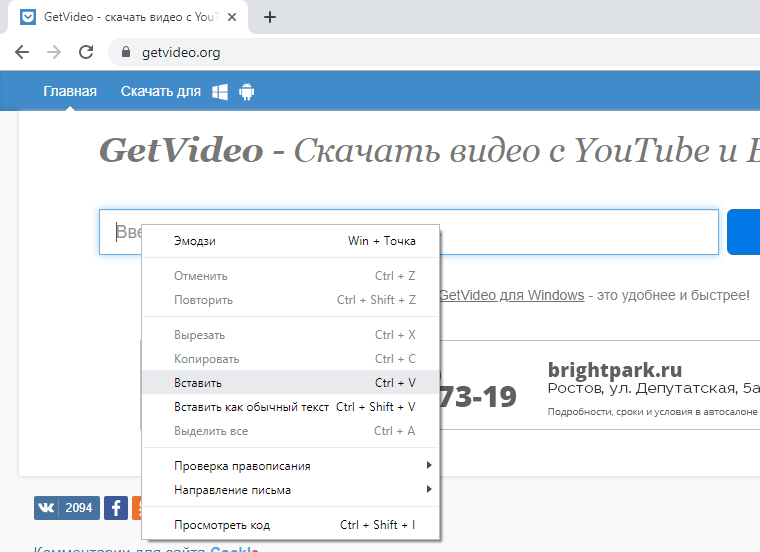The height and width of the screenshot is (552, 760).
Task: Choose Вставить in the context menu
Action: tap(291, 383)
